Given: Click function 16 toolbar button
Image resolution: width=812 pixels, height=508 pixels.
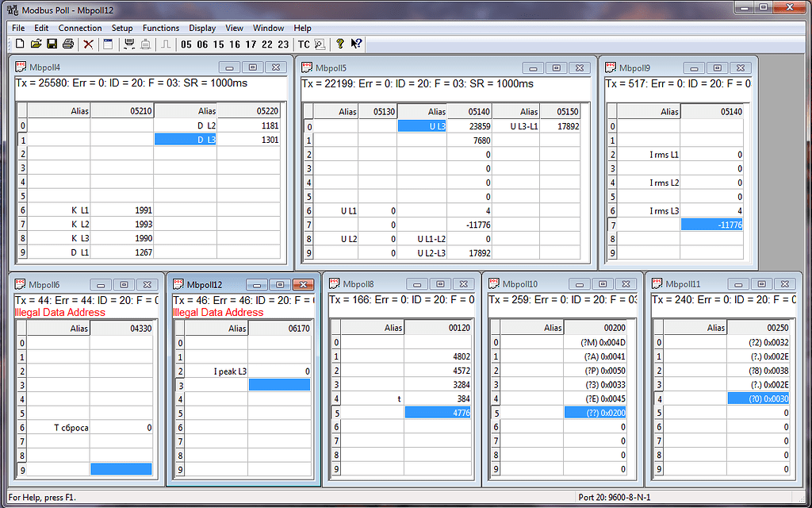Looking at the screenshot, I should coord(235,44).
